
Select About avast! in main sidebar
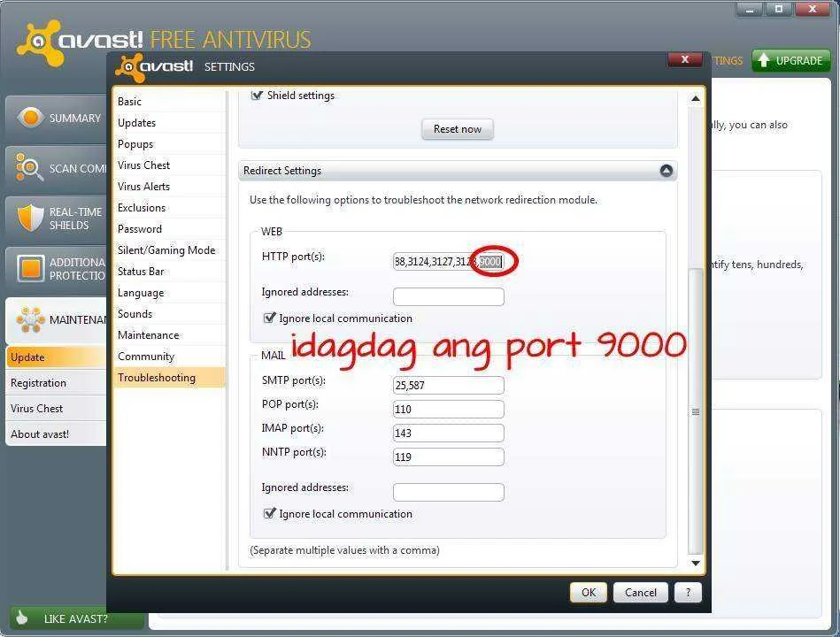click(x=57, y=434)
